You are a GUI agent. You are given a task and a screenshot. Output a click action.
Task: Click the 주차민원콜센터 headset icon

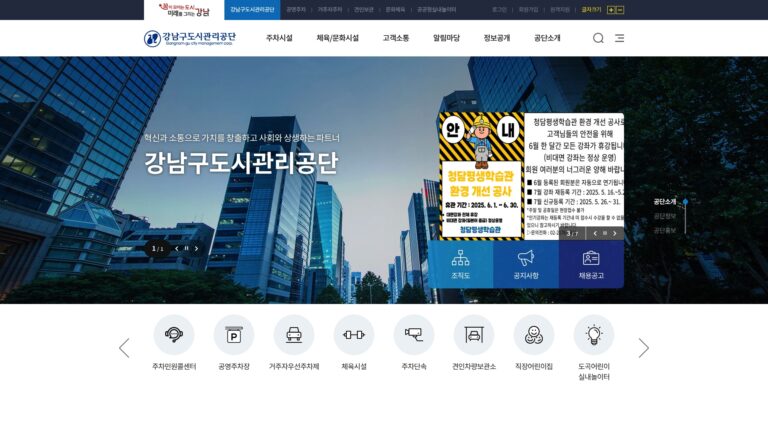(x=174, y=335)
